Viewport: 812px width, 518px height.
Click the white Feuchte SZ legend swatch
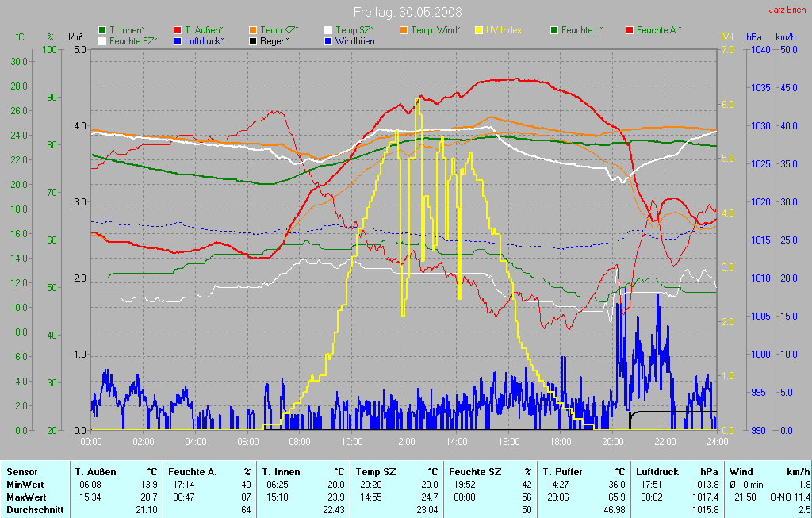click(x=102, y=41)
